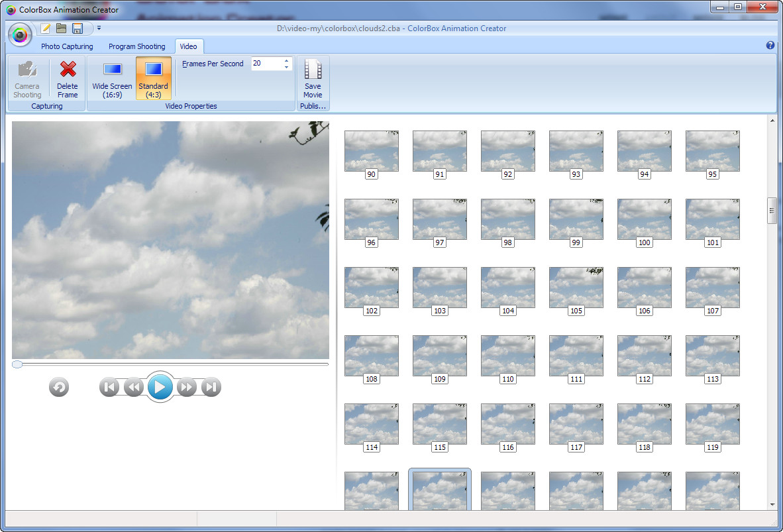Viewport: 783px width, 532px height.
Task: Click frame number label 111
Action: click(576, 379)
